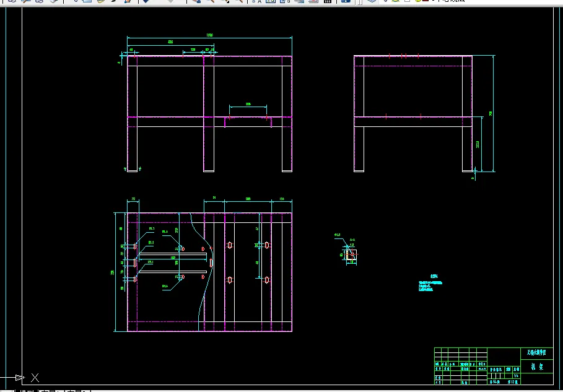This screenshot has width=563, height=392.
Task: Click the 91 dimension above the plan view
Action: [214, 198]
